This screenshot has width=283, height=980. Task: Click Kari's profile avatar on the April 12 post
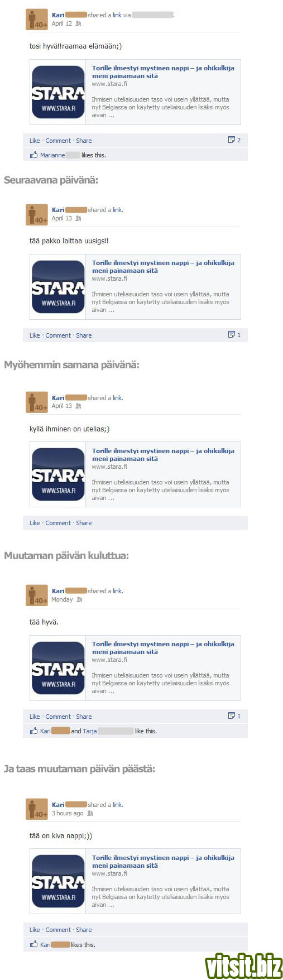pyautogui.click(x=37, y=19)
